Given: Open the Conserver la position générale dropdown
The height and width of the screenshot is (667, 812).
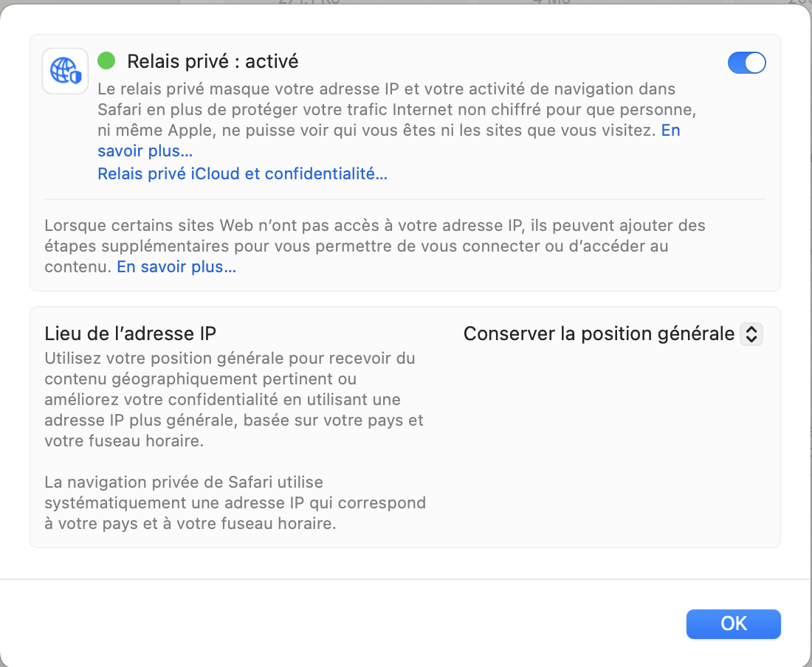Looking at the screenshot, I should (x=613, y=333).
